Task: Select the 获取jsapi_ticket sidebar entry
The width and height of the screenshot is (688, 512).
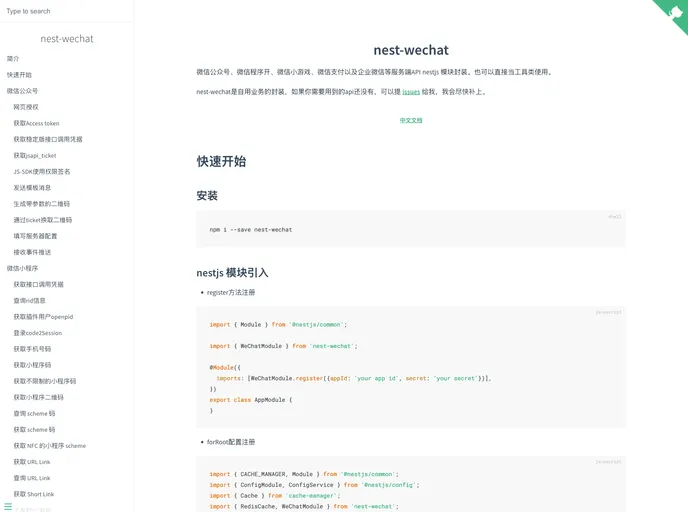Action: [x=35, y=155]
